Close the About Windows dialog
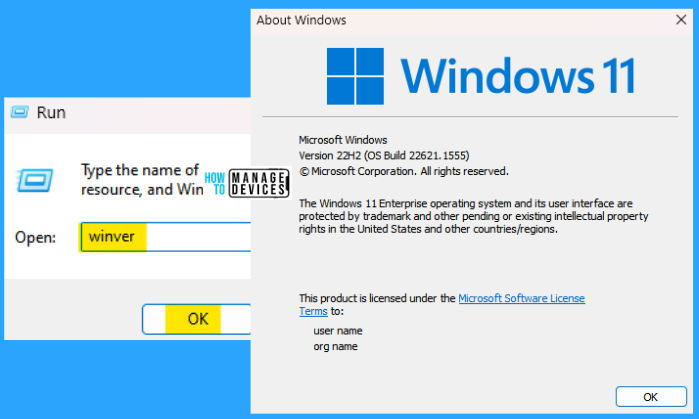This screenshot has height=419, width=699. click(681, 20)
